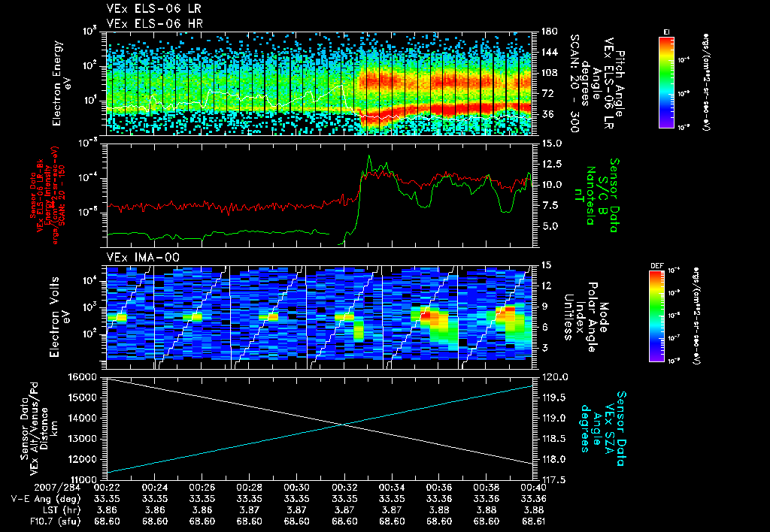Click the 'Mode Polar Angle Index Unitless' label

[585, 317]
